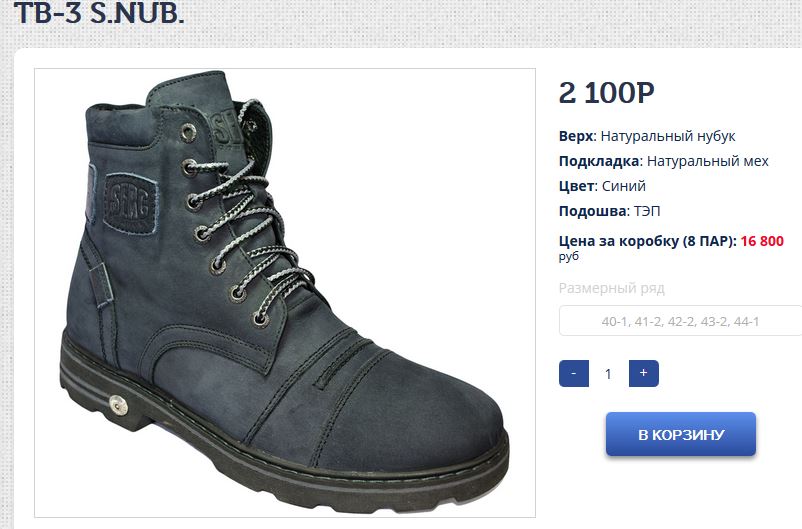
Task: Increase quantity with the plus button
Action: tap(643, 373)
